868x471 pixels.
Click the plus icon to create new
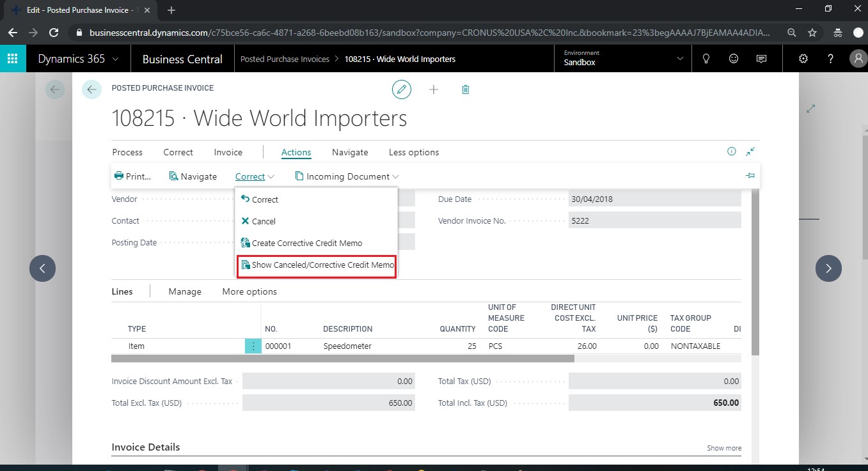pyautogui.click(x=434, y=89)
